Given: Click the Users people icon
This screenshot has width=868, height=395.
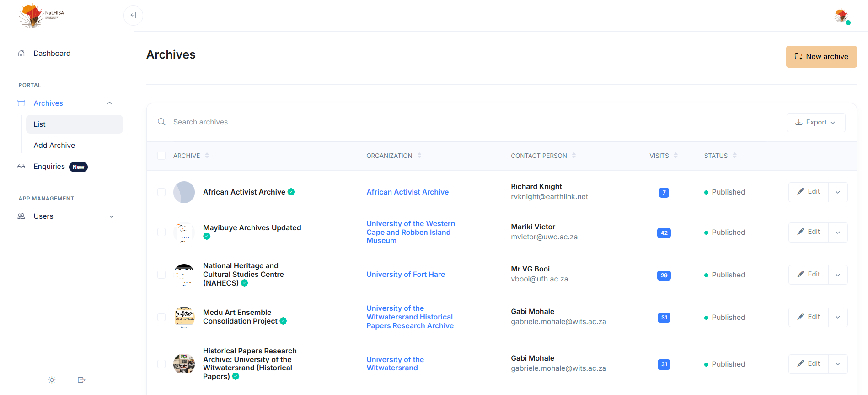Looking at the screenshot, I should 21,216.
